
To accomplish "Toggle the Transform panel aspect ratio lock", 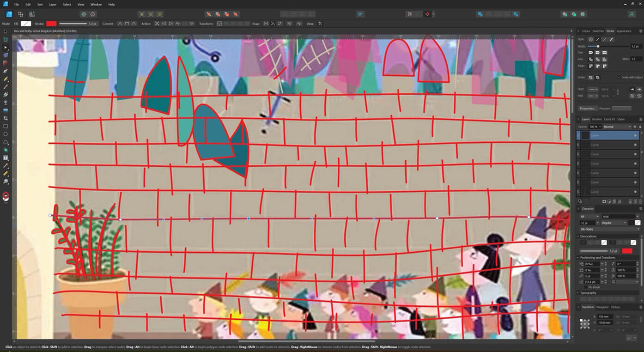I will tap(641, 319).
